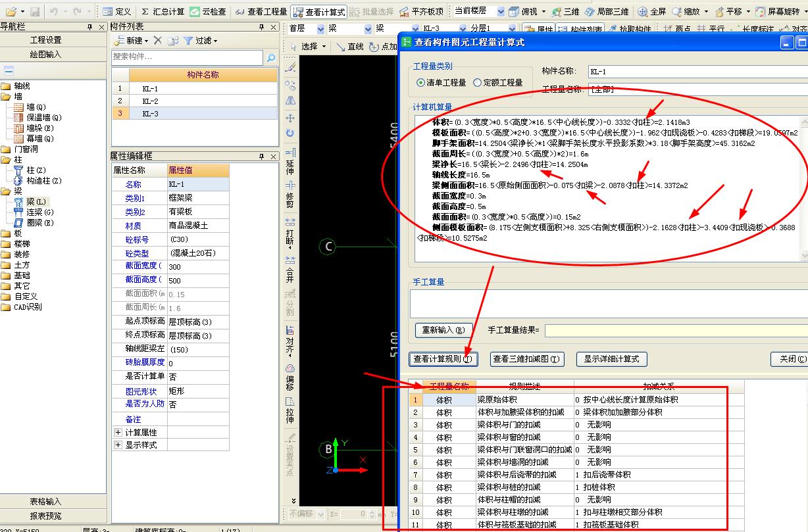The width and height of the screenshot is (808, 532).
Task: Run 汇总计算 summary calculation
Action: tap(163, 11)
